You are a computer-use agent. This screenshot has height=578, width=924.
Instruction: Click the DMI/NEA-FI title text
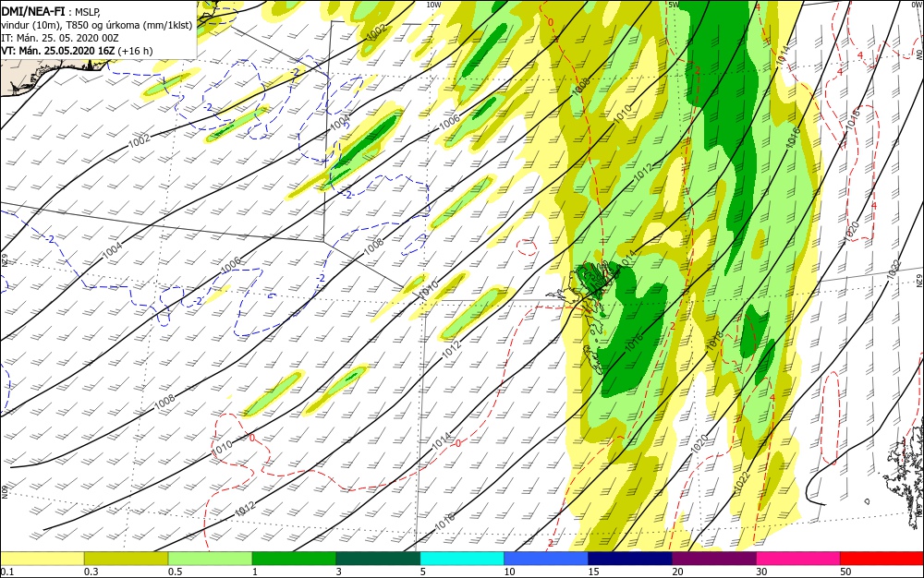coord(33,10)
